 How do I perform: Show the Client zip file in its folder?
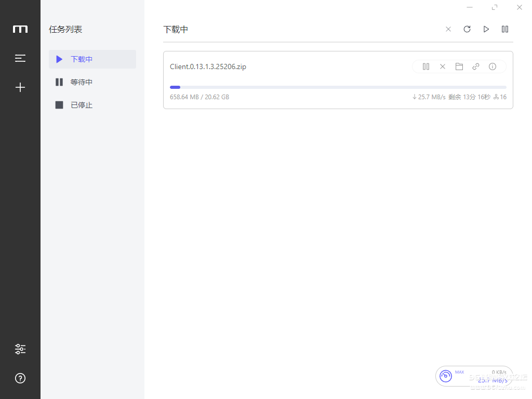pyautogui.click(x=459, y=66)
